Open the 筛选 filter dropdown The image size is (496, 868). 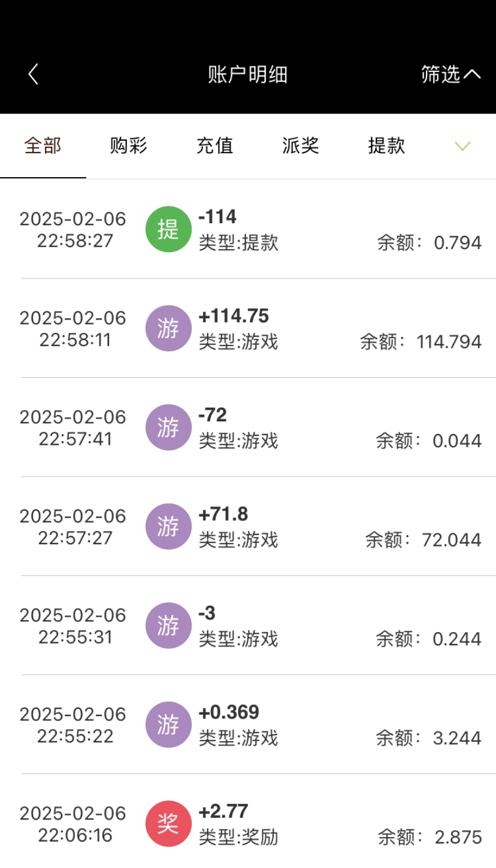[450, 74]
